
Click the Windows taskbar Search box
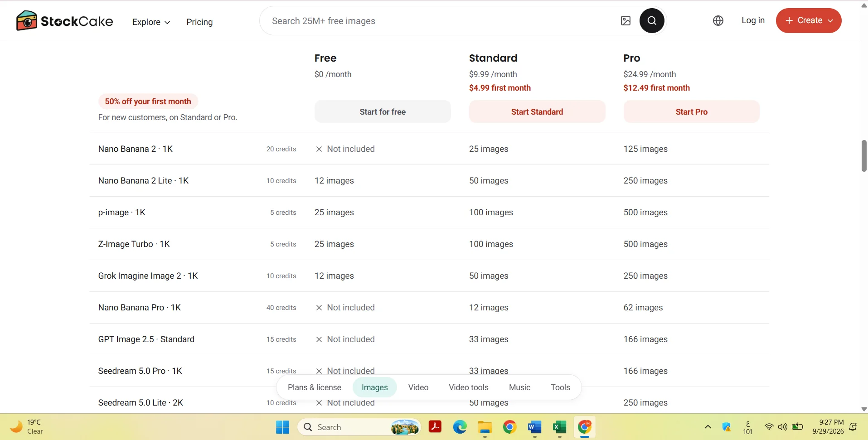pyautogui.click(x=359, y=427)
